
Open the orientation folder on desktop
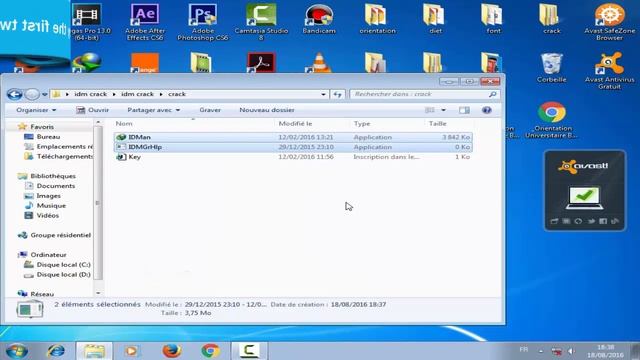click(x=377, y=19)
